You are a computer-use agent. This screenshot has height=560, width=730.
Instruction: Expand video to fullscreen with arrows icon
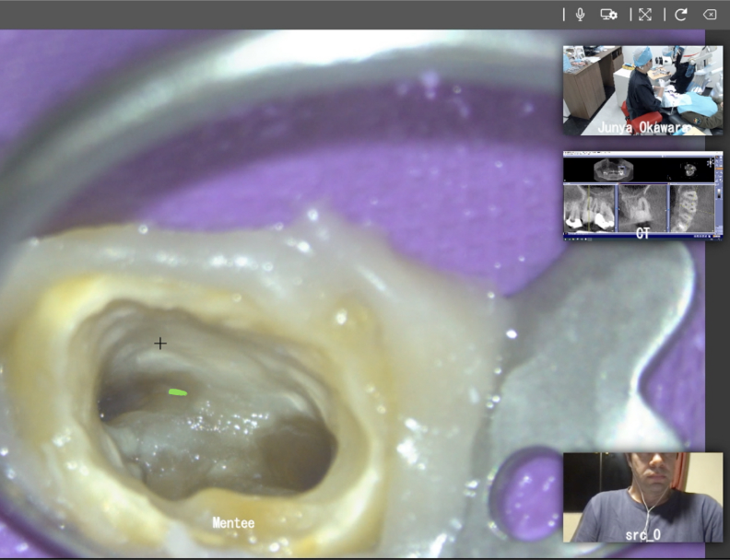[x=645, y=14]
